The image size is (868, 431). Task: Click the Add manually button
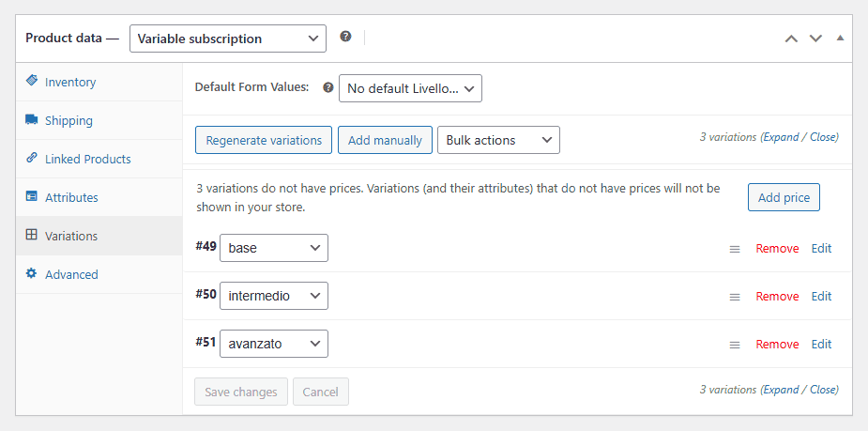[x=385, y=140]
